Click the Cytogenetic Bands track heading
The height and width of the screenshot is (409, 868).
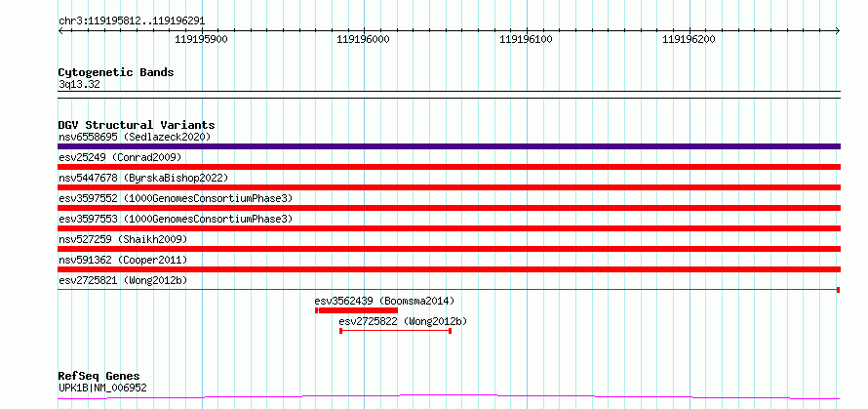pos(116,72)
